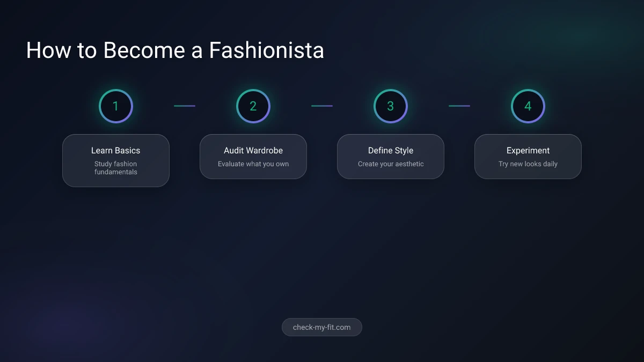Image resolution: width=644 pixels, height=362 pixels.
Task: Select the step 4 numbered circle
Action: click(x=528, y=106)
